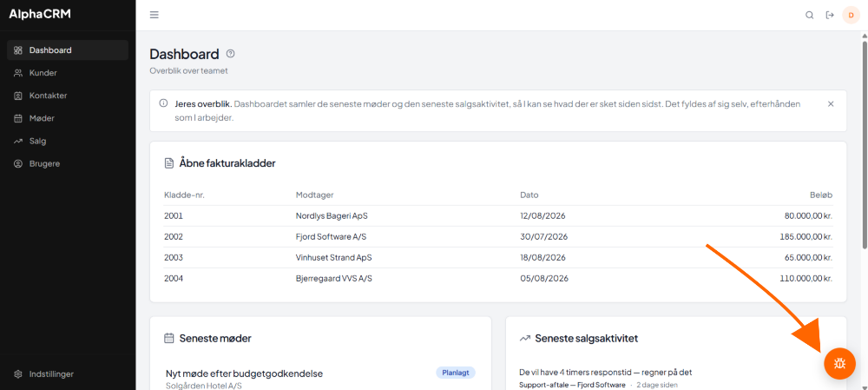Click date 18/08/2026

pyautogui.click(x=542, y=258)
